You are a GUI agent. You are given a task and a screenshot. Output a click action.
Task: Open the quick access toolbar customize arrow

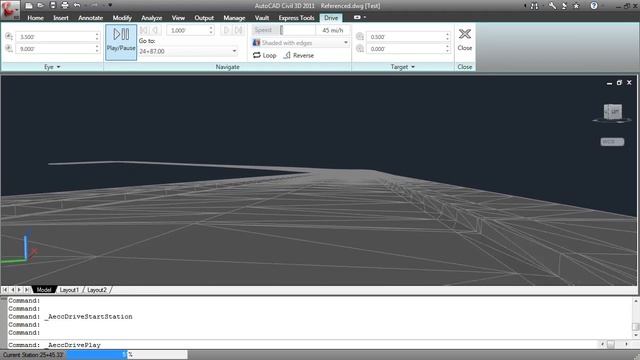pos(110,5)
